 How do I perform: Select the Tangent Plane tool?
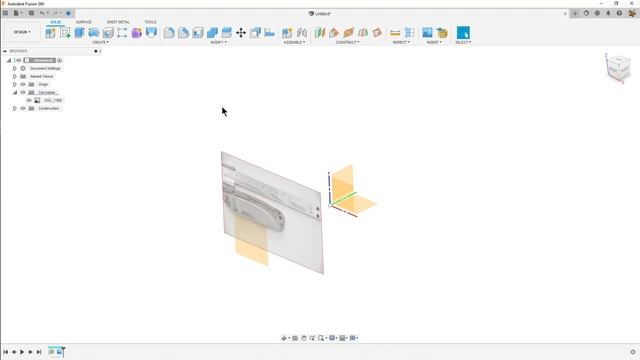tap(348, 33)
